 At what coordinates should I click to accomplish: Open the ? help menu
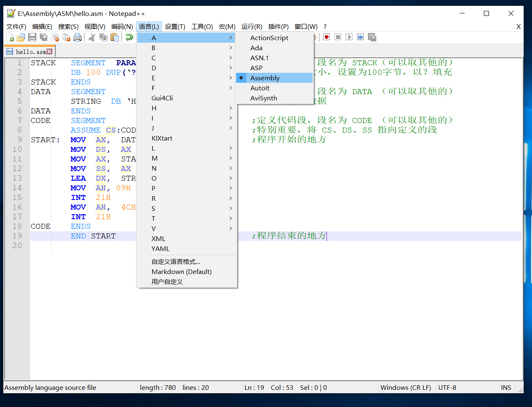325,26
